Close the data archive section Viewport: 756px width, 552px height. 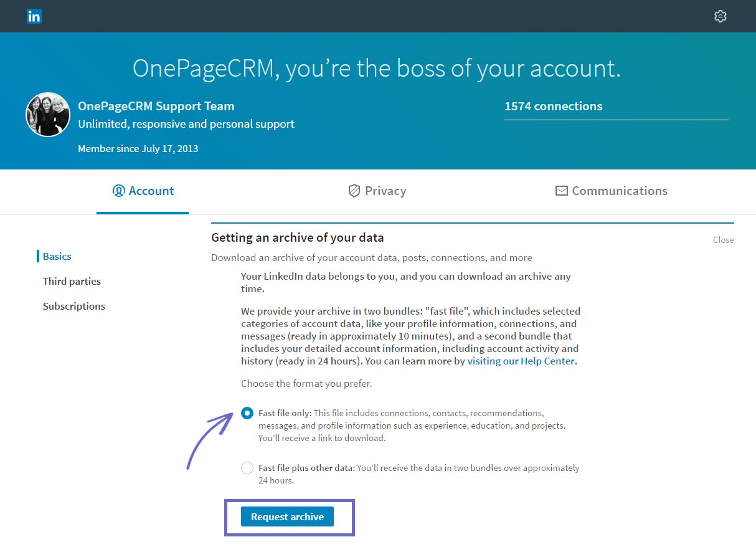tap(723, 240)
